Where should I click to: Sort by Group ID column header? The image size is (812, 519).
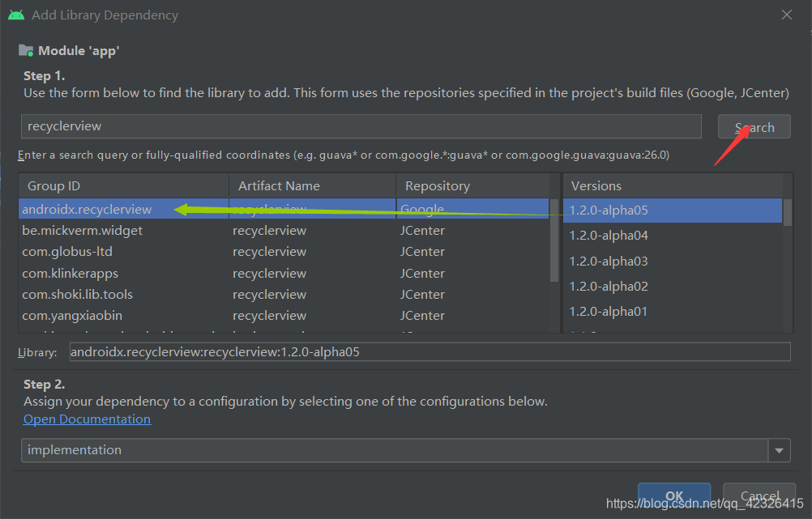pos(124,185)
